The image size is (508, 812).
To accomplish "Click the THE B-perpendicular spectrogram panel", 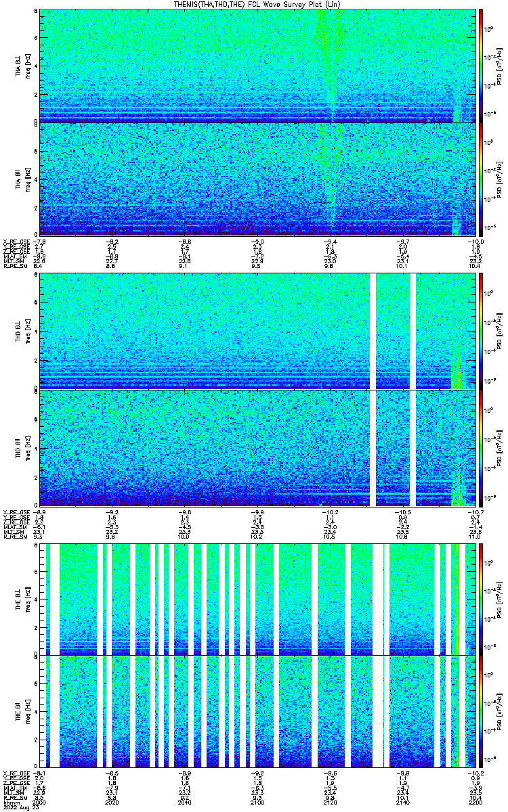I will click(257, 598).
